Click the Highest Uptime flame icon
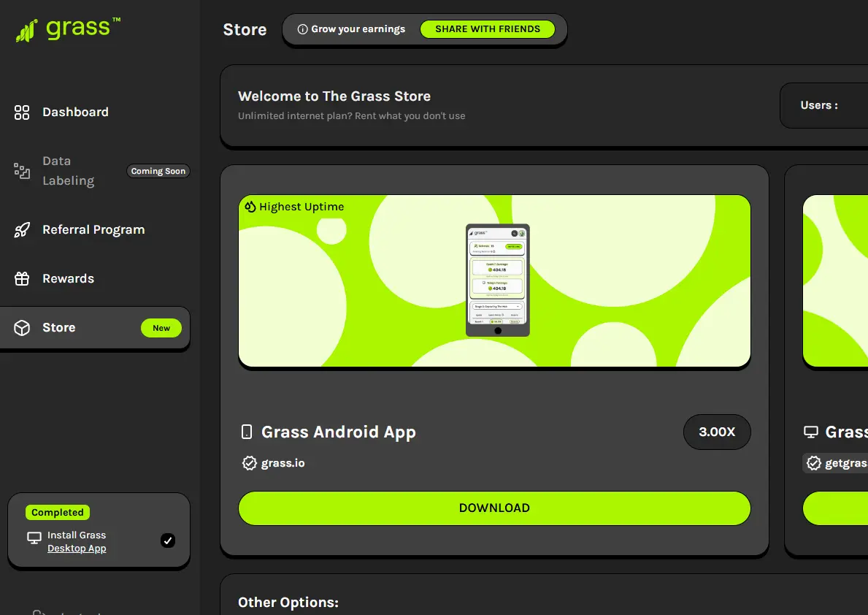This screenshot has height=615, width=868. (x=250, y=207)
